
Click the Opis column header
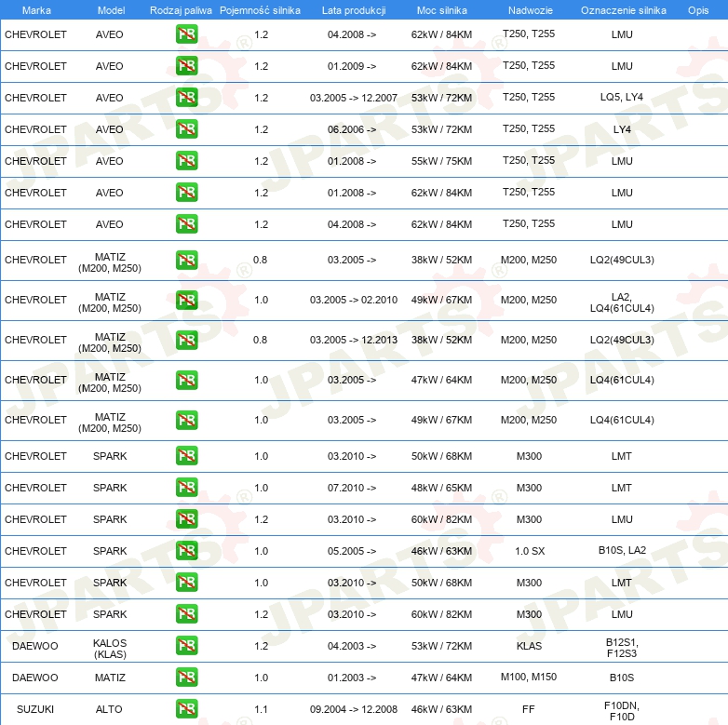697,10
